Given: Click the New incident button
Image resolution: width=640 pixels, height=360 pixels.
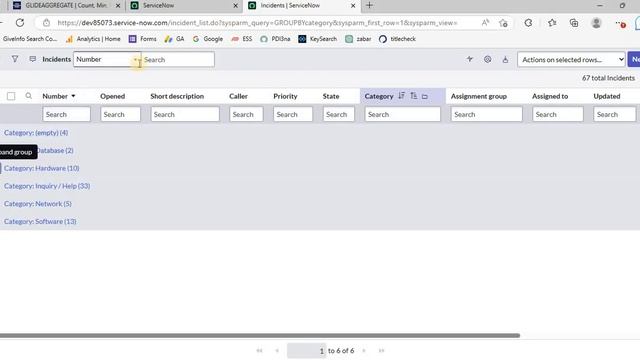Looking at the screenshot, I should coord(634,59).
